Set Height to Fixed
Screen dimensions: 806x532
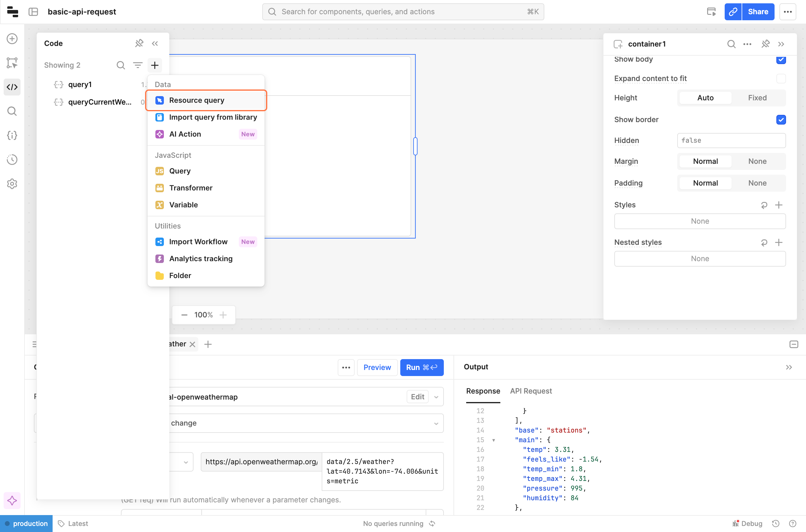(x=757, y=98)
